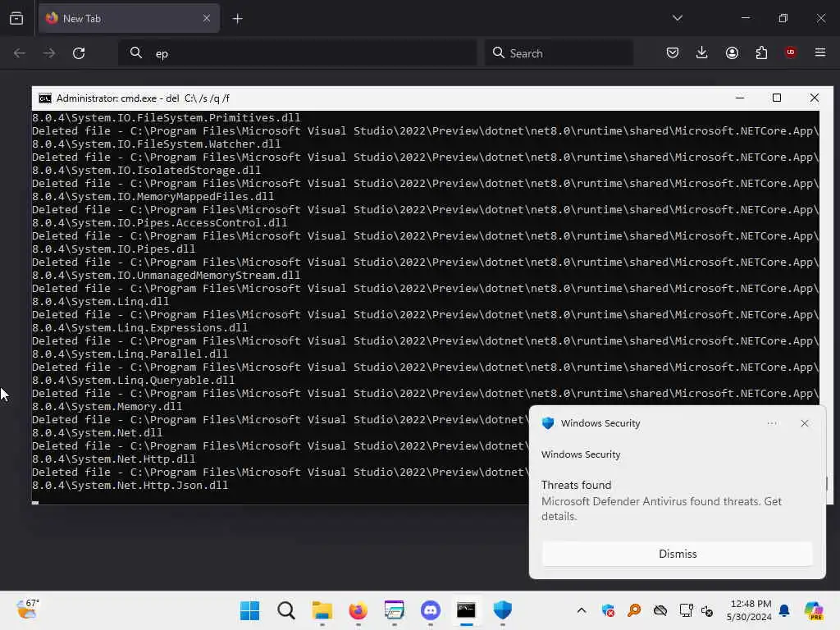The image size is (840, 630).
Task: Go forward in Firefox
Action: 48,53
